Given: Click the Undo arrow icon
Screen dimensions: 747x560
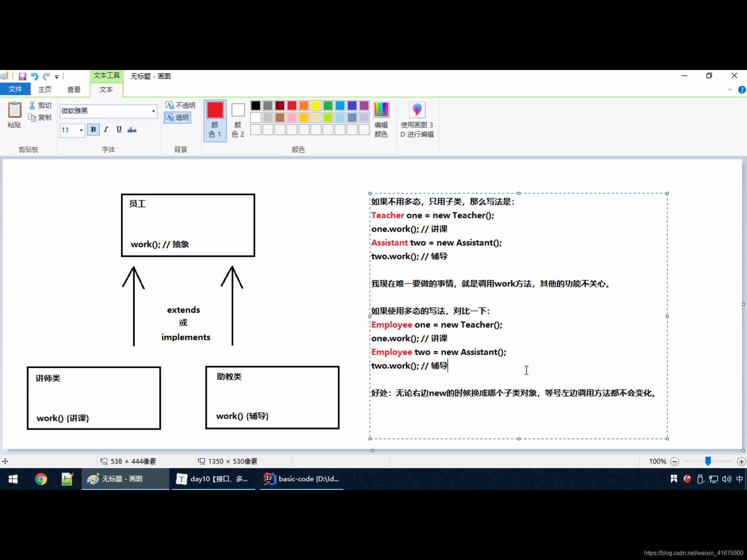Looking at the screenshot, I should pos(34,76).
